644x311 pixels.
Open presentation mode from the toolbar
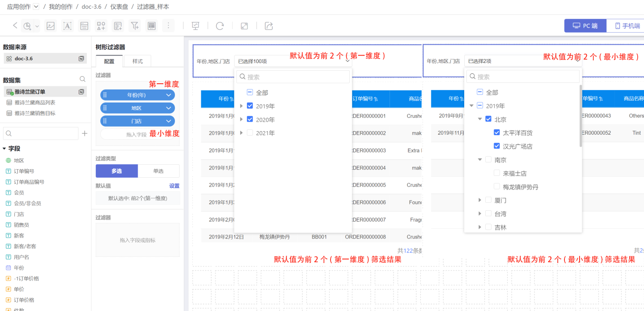pyautogui.click(x=195, y=26)
